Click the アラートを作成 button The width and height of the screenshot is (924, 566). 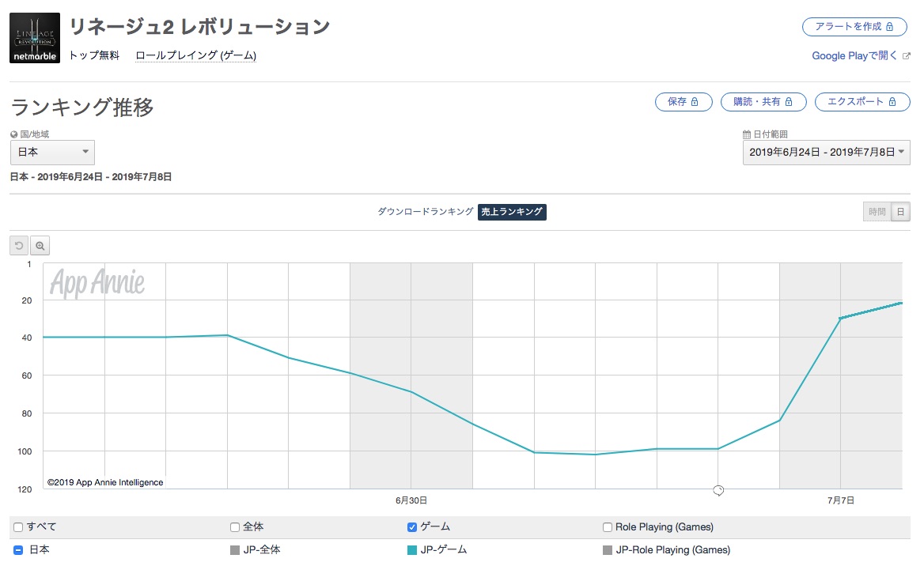point(854,26)
